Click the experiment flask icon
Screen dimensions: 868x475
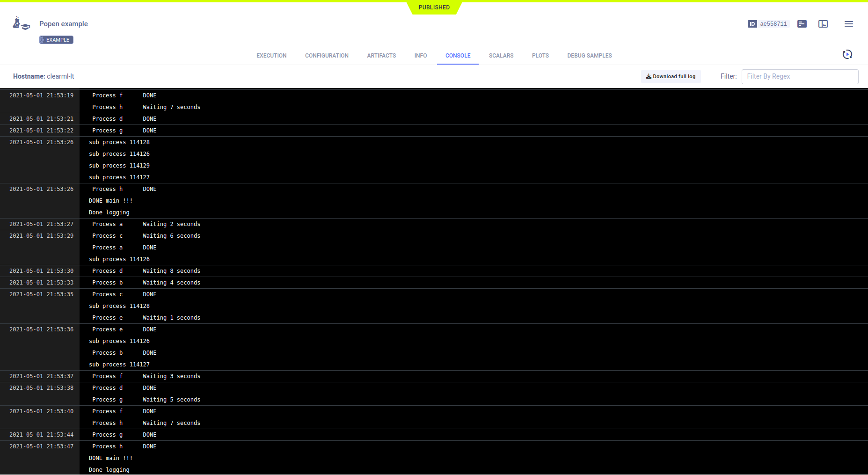point(21,24)
